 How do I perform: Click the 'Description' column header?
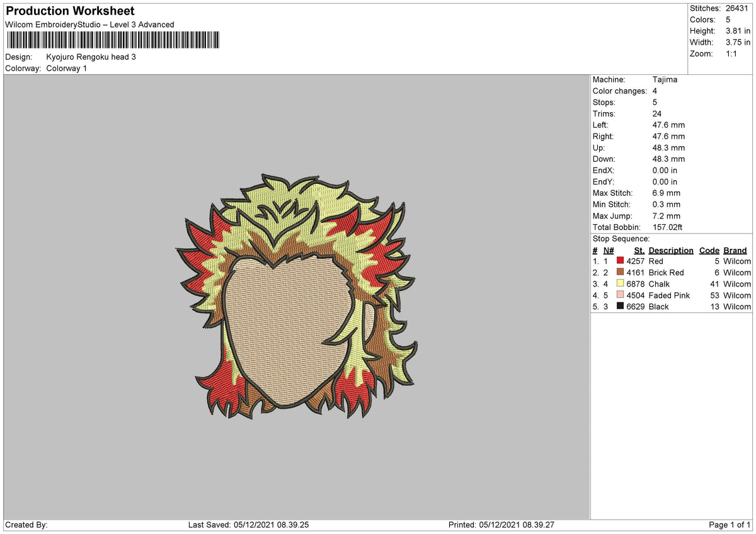pos(671,250)
